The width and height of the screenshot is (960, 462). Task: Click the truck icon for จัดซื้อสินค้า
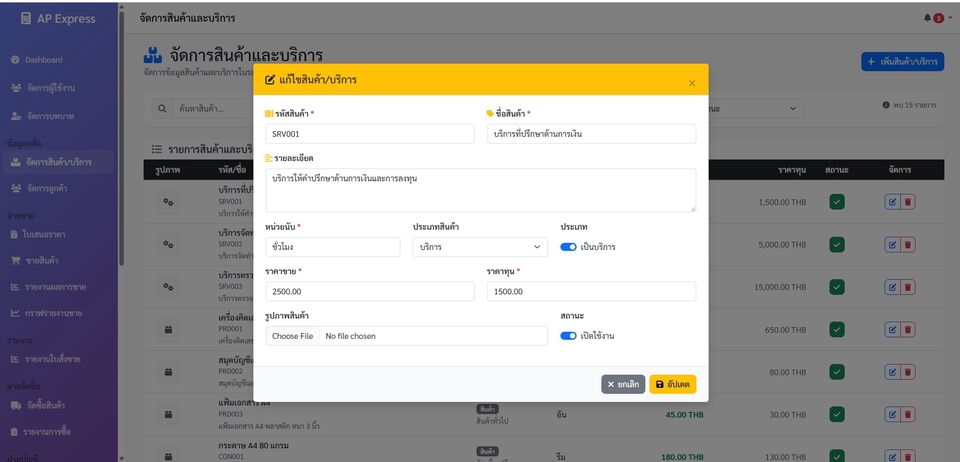tap(17, 405)
